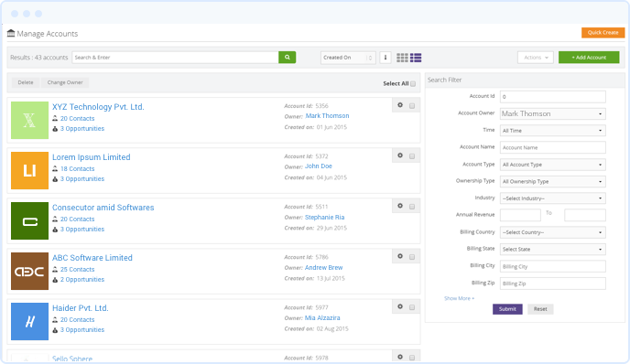Open the Select Country dropdown

click(552, 232)
